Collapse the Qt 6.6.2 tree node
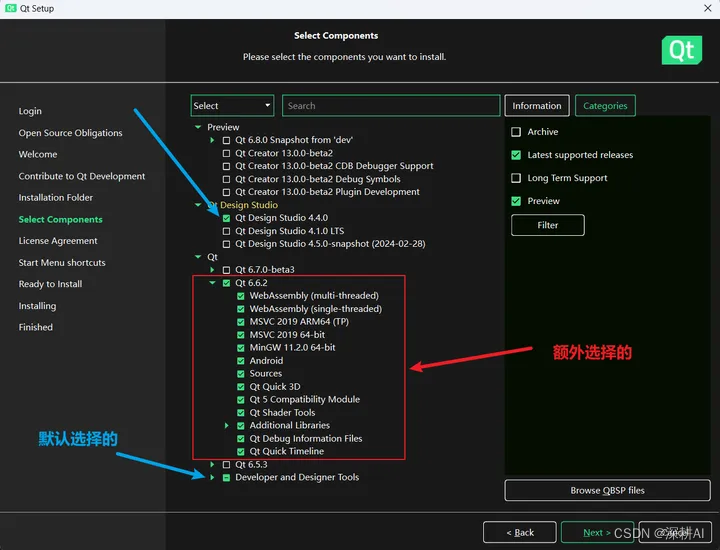This screenshot has width=720, height=550. [213, 283]
